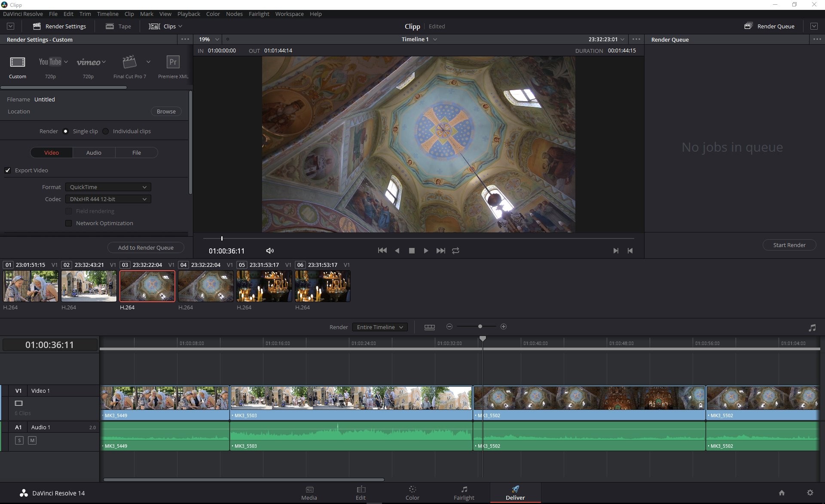825x504 pixels.
Task: Click the Add to Render Queue button
Action: tap(145, 247)
